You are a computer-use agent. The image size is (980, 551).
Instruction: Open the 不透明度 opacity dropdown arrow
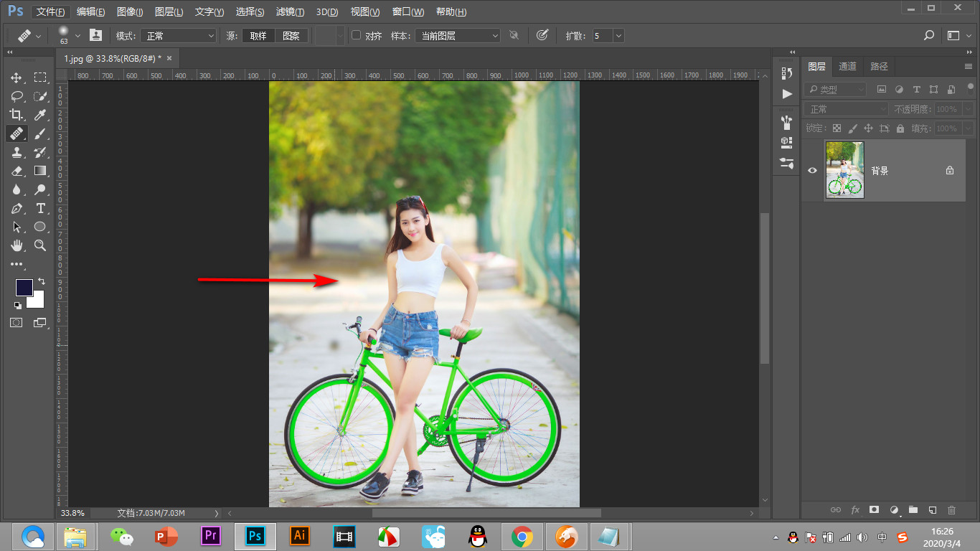[x=969, y=109]
